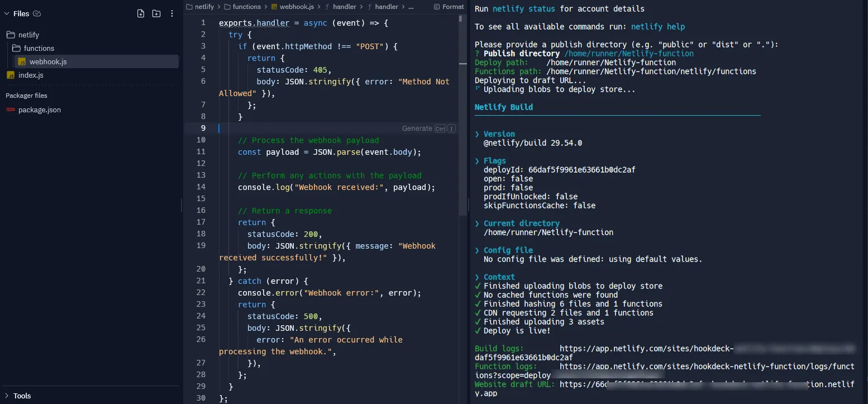Collapse the Files panel chevron
This screenshot has height=404, width=868.
click(7, 13)
